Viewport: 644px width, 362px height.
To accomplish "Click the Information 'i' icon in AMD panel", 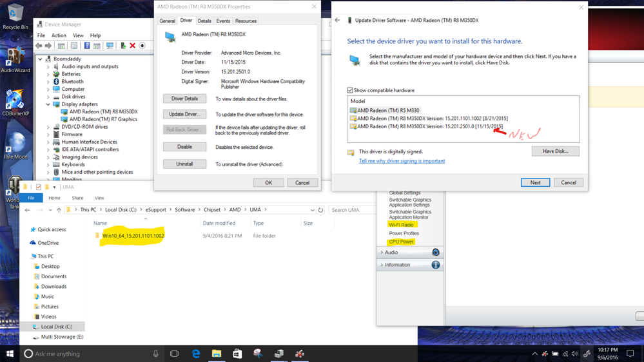I will click(436, 265).
